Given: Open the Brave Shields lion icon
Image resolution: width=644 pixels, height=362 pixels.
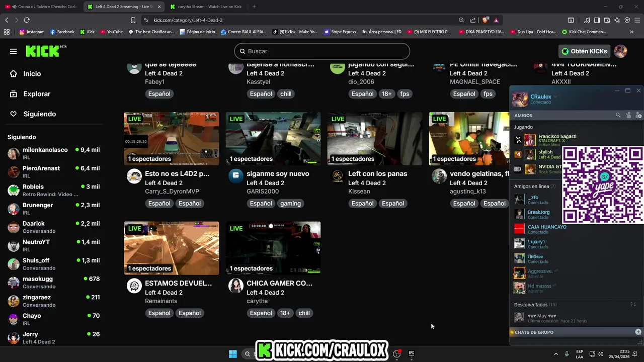Looking at the screenshot, I should pyautogui.click(x=485, y=20).
